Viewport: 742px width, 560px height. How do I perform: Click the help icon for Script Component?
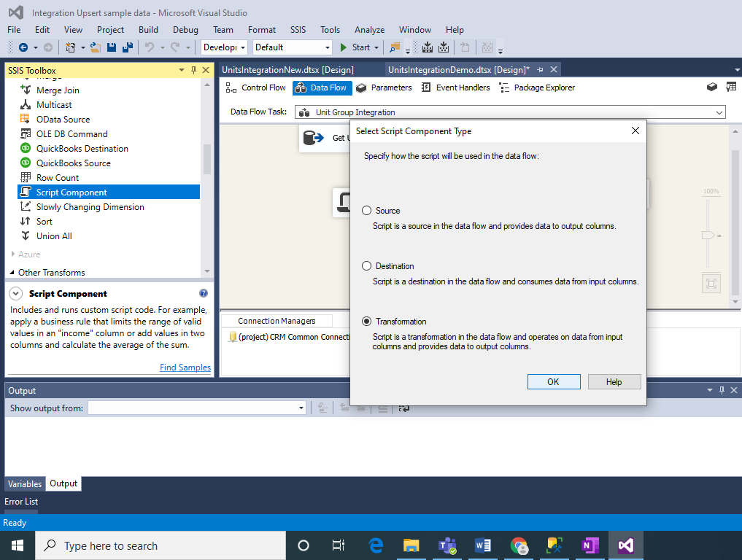click(x=204, y=293)
